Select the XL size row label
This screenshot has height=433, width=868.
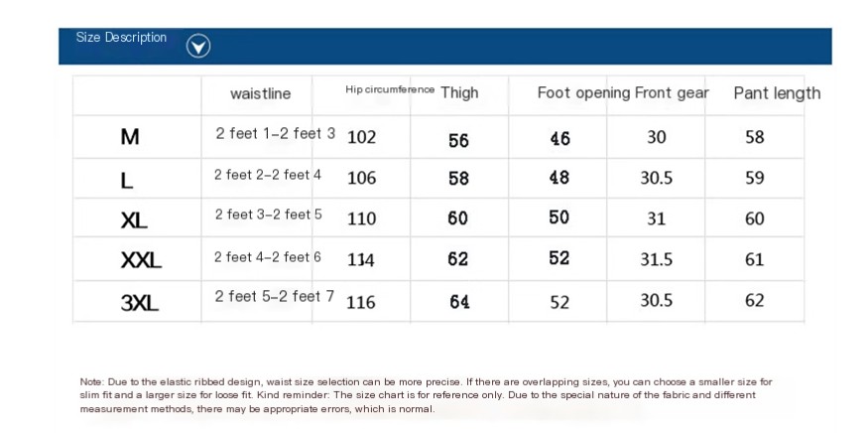tap(134, 220)
